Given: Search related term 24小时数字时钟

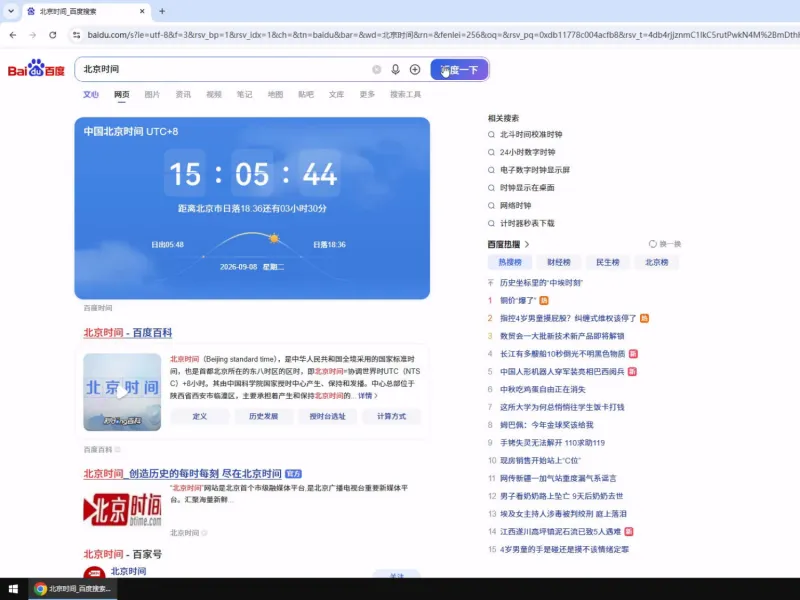Looking at the screenshot, I should (527, 152).
